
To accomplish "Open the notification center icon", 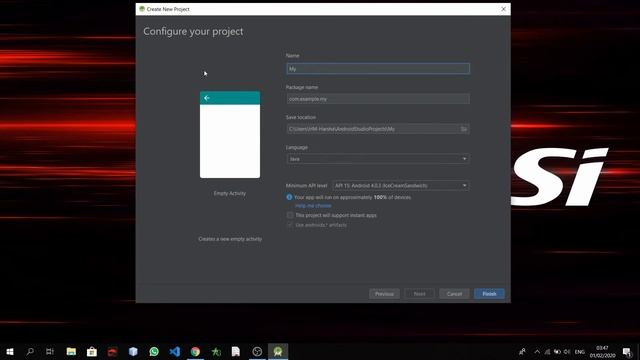I will pos(627,351).
